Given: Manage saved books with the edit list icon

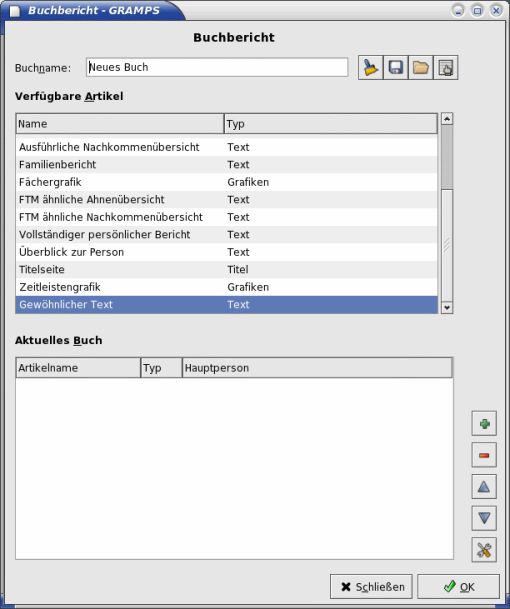Looking at the screenshot, I should tap(446, 68).
